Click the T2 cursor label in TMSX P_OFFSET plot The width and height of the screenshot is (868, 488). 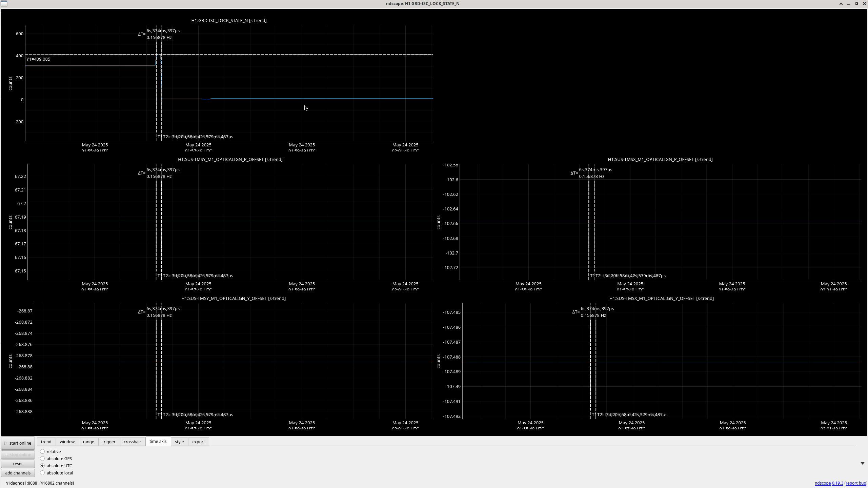click(630, 276)
